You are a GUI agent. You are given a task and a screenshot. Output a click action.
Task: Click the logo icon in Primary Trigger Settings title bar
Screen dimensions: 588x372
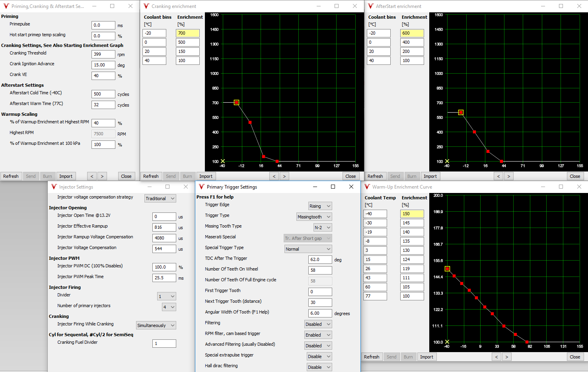[x=201, y=187]
